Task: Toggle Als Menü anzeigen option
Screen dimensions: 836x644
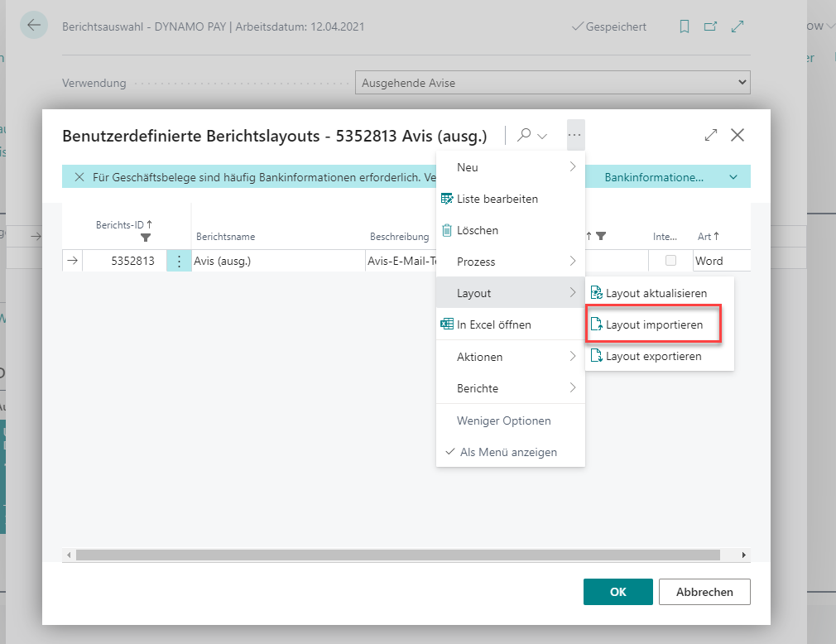Action: pos(508,452)
